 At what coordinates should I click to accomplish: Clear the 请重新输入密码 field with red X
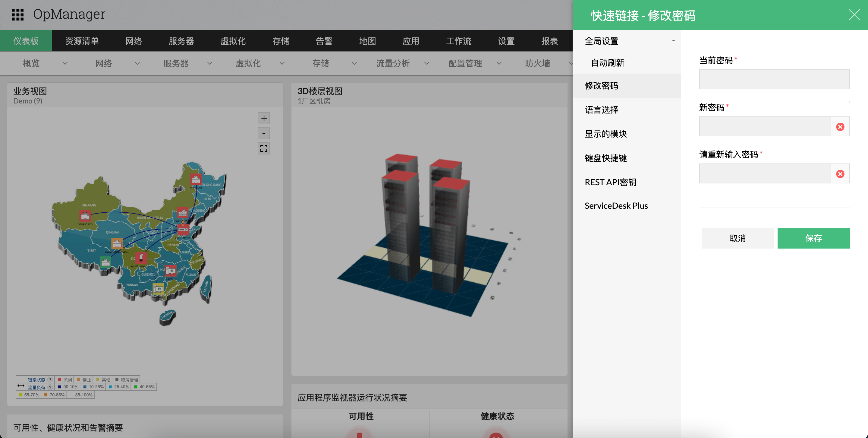pyautogui.click(x=840, y=173)
